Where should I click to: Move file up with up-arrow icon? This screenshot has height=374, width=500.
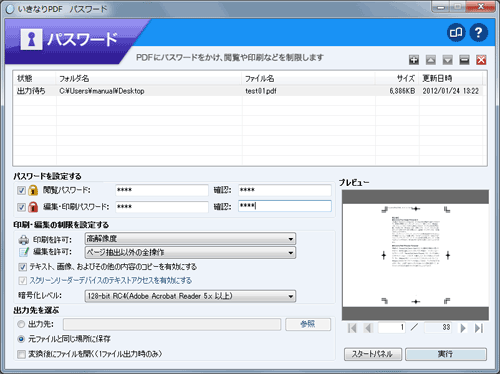(x=431, y=60)
